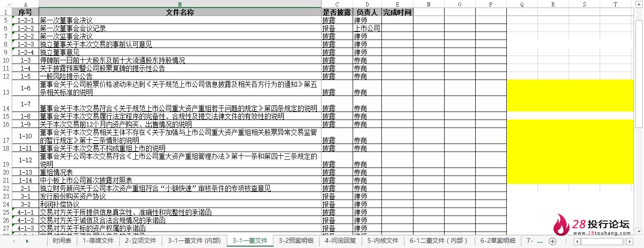Select row 13 header

tap(6, 88)
